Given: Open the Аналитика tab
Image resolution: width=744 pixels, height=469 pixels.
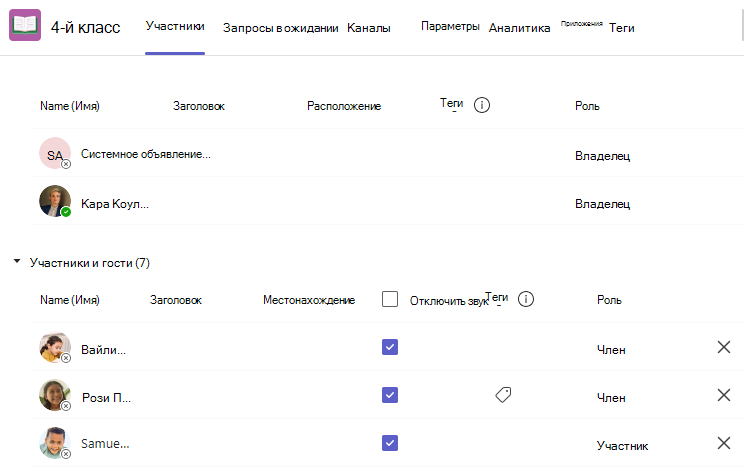Looking at the screenshot, I should pyautogui.click(x=520, y=28).
